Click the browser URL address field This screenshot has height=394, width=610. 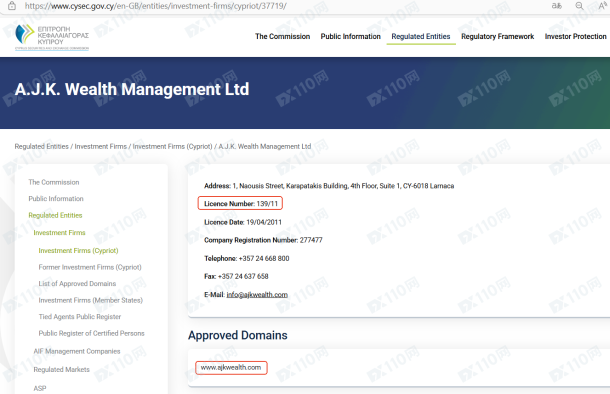pyautogui.click(x=156, y=6)
